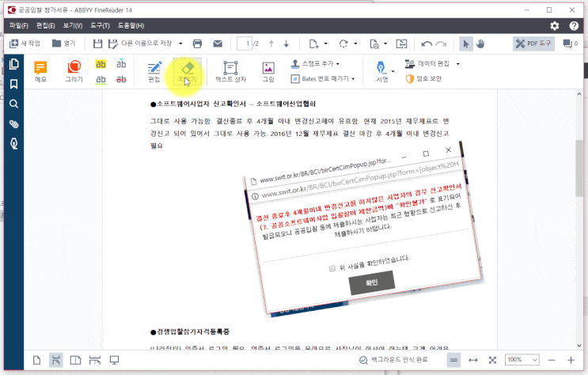Open settings with the gear icon
The width and height of the screenshot is (588, 375).
pos(555,25)
